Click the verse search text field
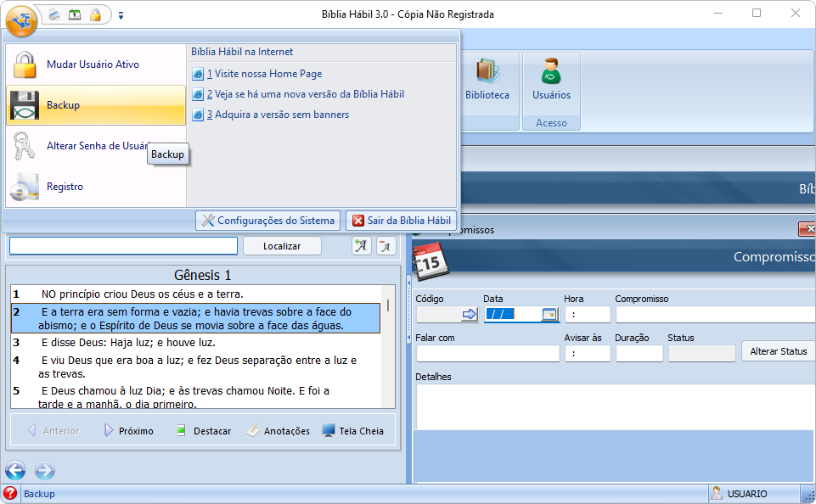 pyautogui.click(x=123, y=246)
